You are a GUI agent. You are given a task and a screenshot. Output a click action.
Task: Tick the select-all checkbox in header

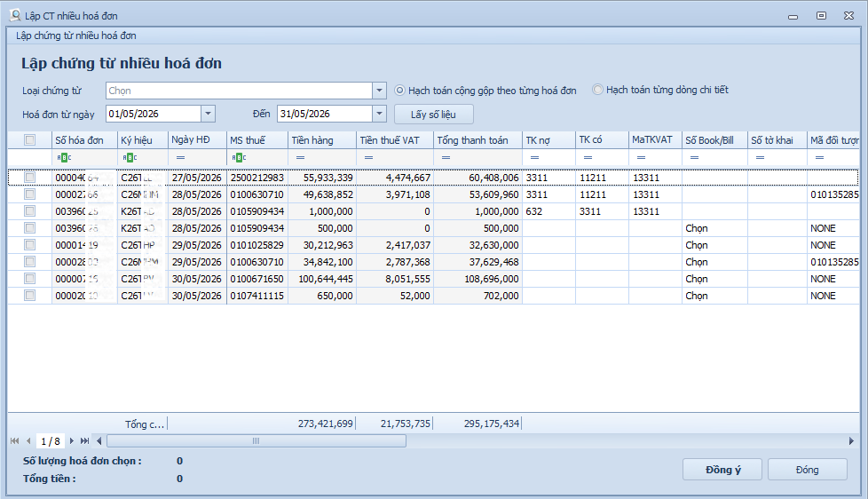(x=30, y=140)
